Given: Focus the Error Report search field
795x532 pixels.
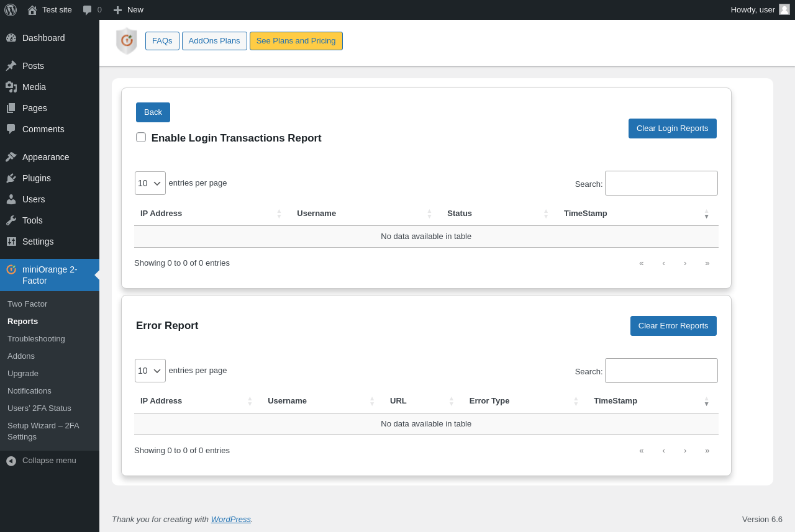Looking at the screenshot, I should coord(661,371).
